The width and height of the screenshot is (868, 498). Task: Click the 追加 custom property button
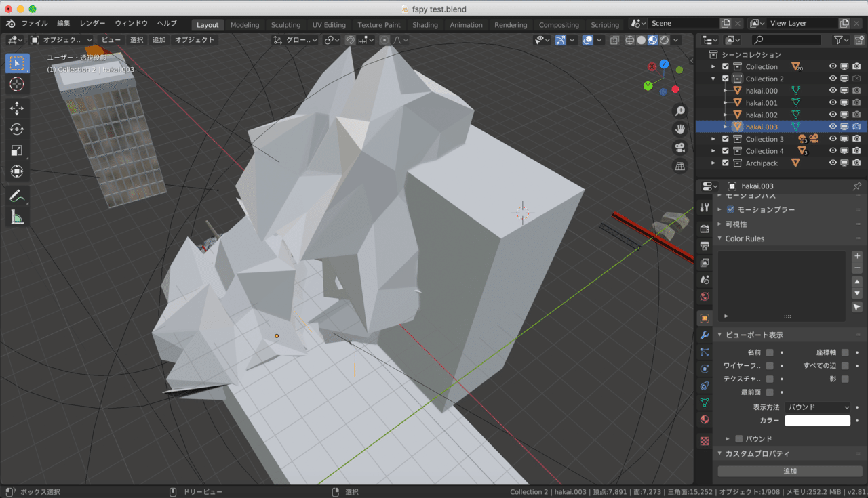(790, 471)
